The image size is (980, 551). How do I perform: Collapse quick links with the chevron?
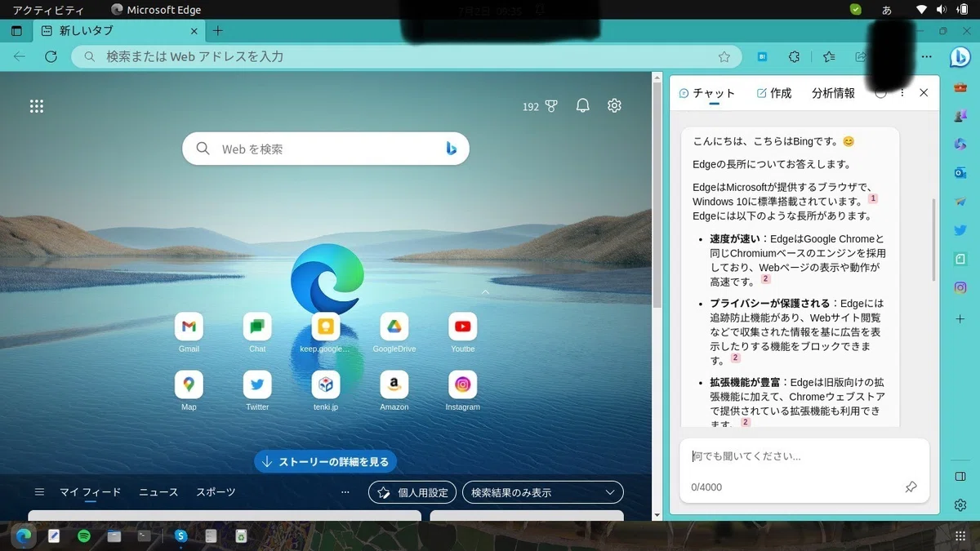point(485,291)
